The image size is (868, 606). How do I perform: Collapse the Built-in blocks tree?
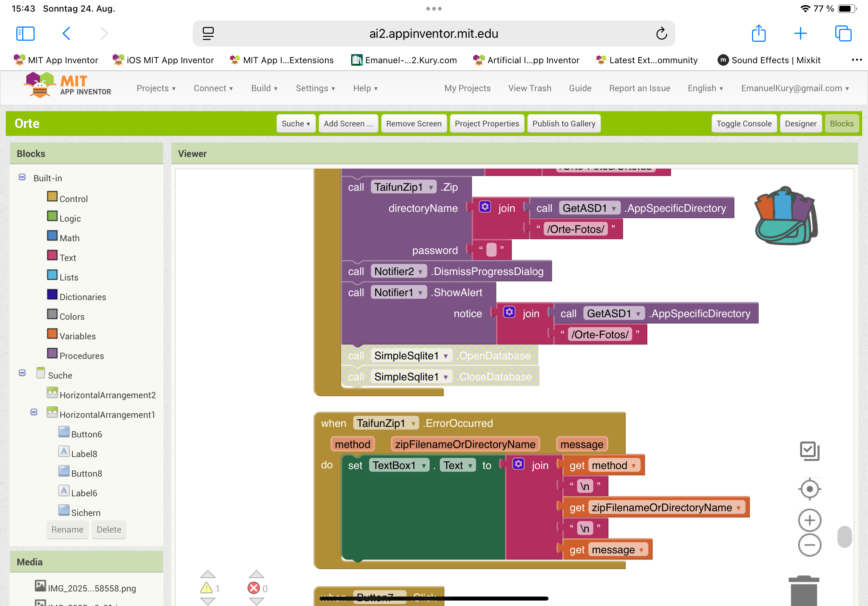pyautogui.click(x=22, y=177)
